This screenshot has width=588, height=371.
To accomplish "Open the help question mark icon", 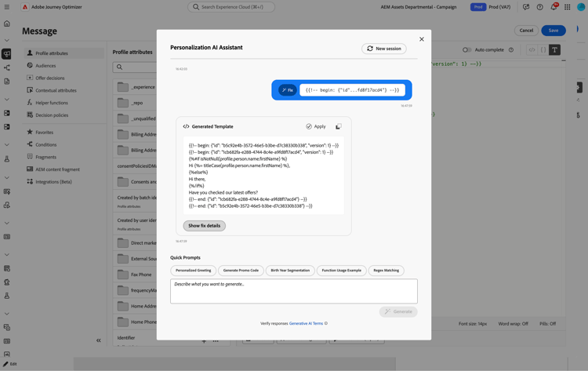I will (x=539, y=7).
